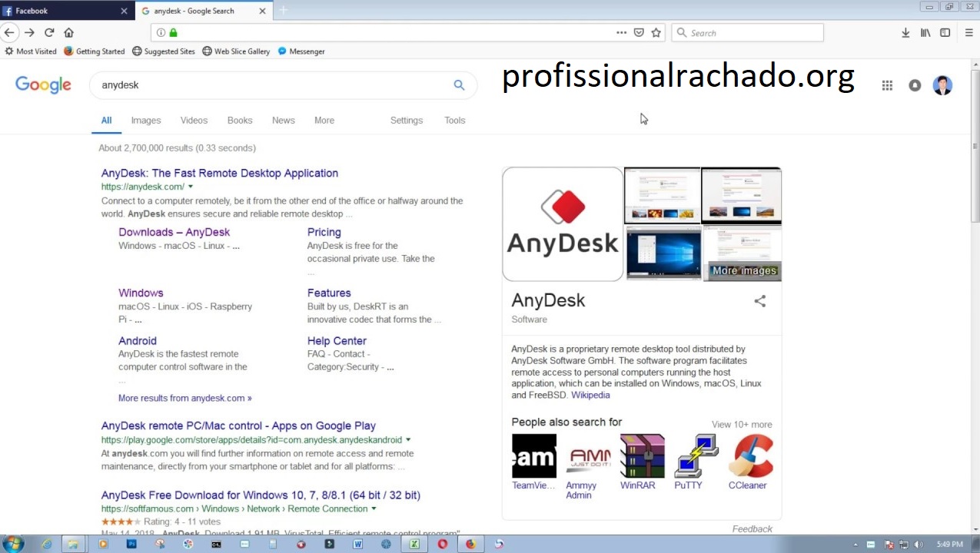Open Google notifications bell
Viewport: 980px width, 553px height.
tap(915, 85)
